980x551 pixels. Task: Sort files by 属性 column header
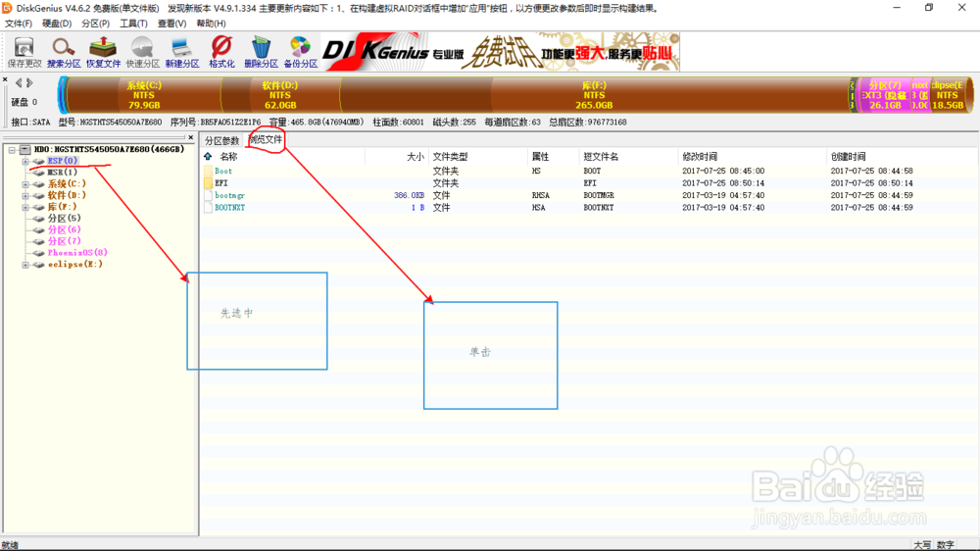pyautogui.click(x=540, y=156)
